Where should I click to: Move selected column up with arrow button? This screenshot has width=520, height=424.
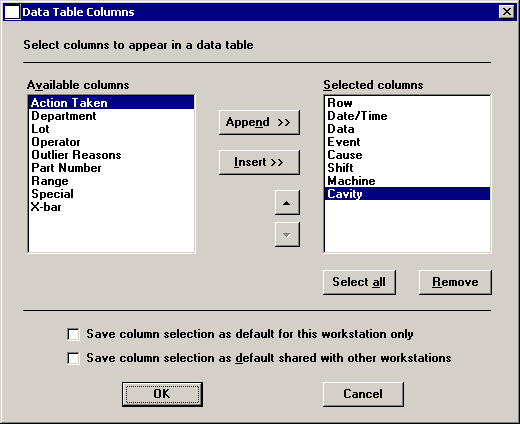(x=287, y=203)
